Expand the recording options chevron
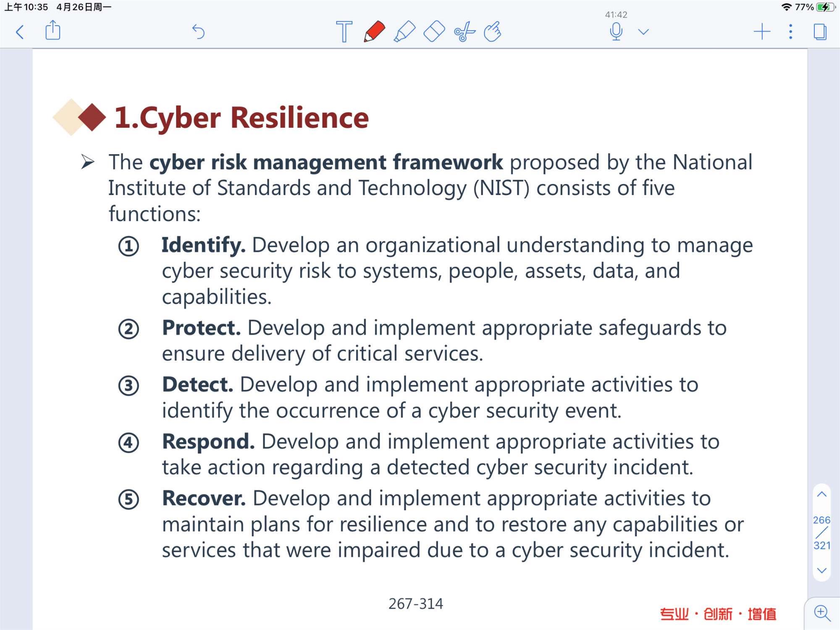The height and width of the screenshot is (630, 840). [x=643, y=31]
